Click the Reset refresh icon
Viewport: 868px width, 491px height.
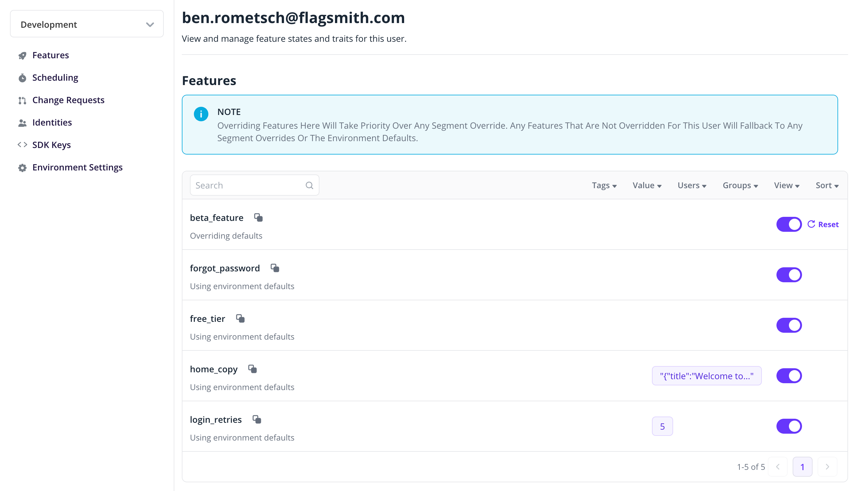coord(811,224)
